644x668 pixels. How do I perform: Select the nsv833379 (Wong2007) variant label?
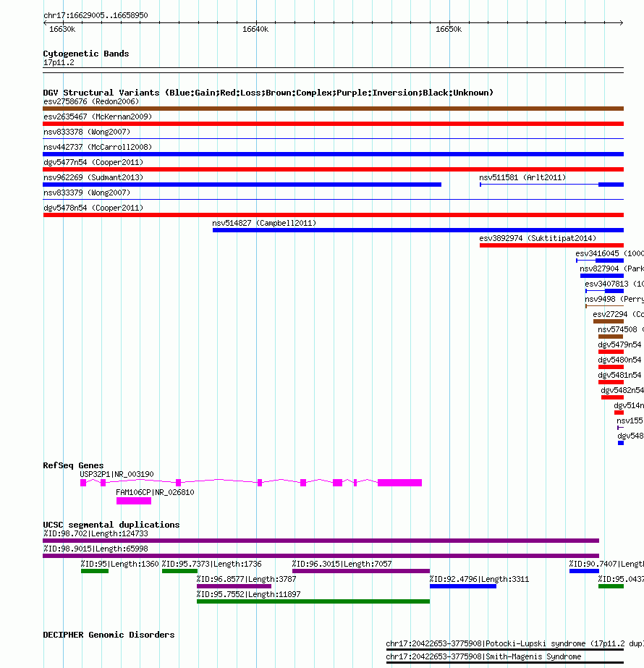(x=87, y=193)
